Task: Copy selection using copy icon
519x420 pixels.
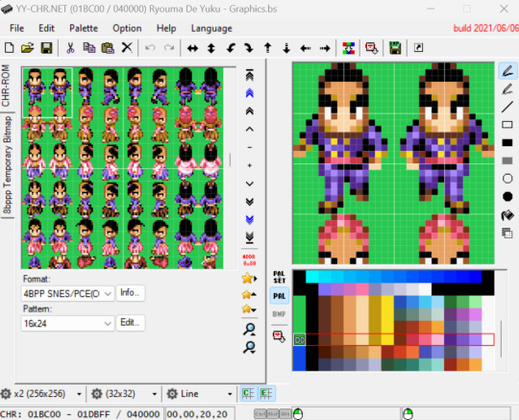Action: click(x=88, y=48)
